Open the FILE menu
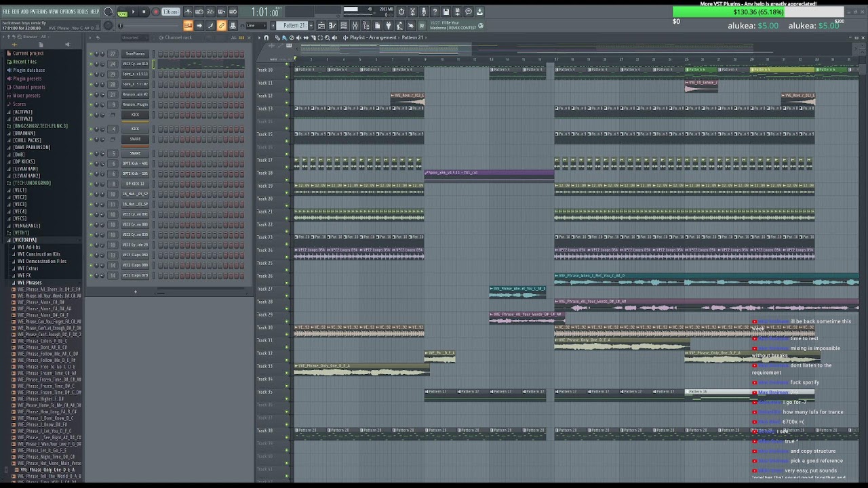 6,12
